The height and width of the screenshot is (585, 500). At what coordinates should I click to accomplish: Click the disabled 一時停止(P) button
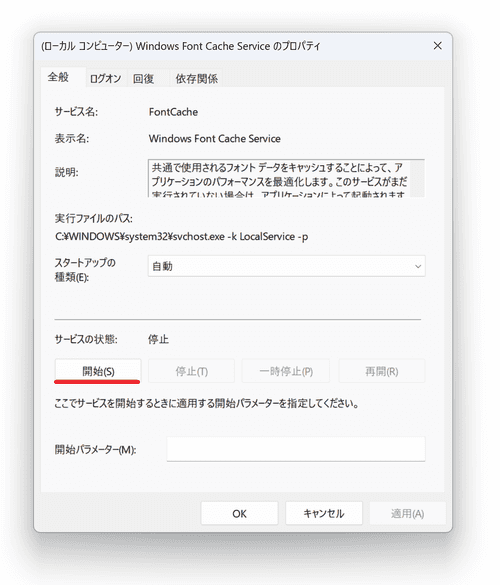tap(286, 371)
